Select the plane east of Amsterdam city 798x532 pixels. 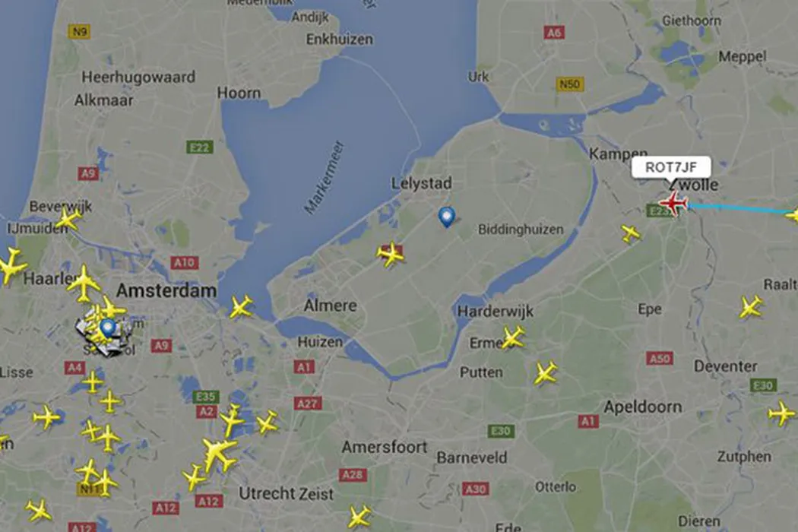click(241, 307)
